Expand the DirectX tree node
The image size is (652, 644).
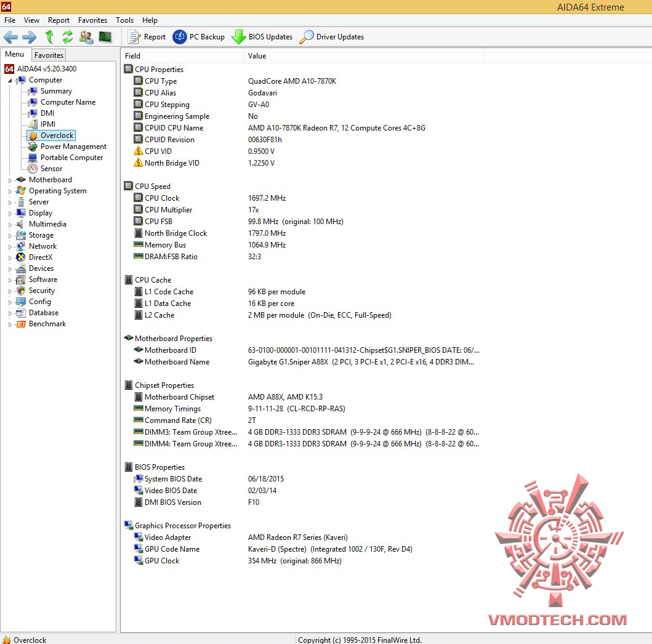[10, 258]
